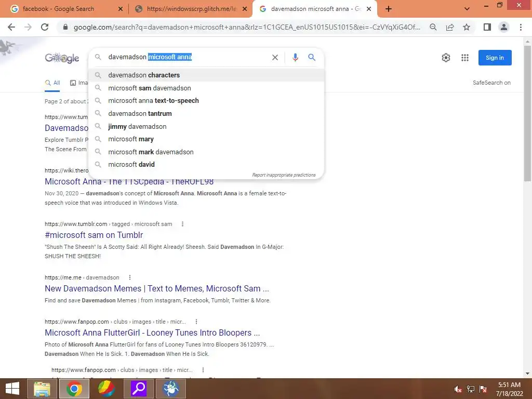The height and width of the screenshot is (399, 532).
Task: Bookmark this page with star icon
Action: 467,27
